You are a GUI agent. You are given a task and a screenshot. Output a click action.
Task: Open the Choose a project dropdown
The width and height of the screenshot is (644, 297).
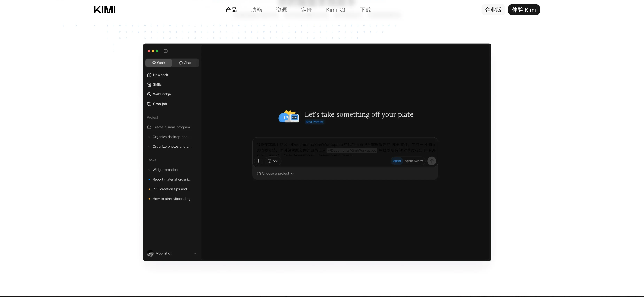tap(275, 174)
